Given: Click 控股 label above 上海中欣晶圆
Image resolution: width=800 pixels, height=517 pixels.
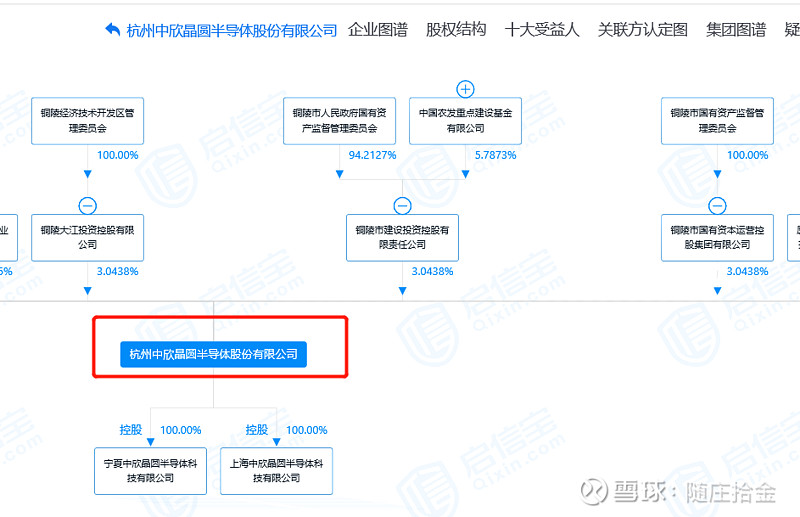Looking at the screenshot, I should point(257,430).
